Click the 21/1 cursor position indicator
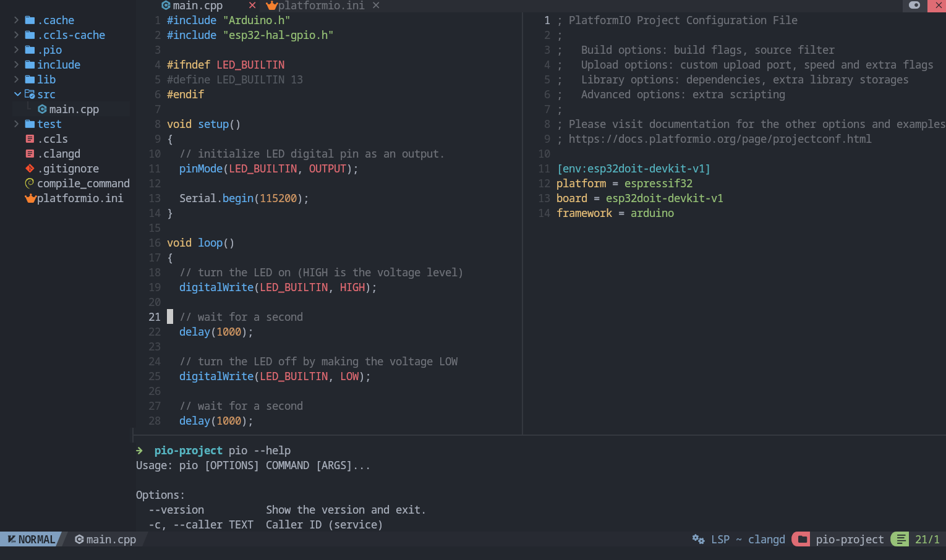This screenshot has height=560, width=946. click(x=927, y=540)
